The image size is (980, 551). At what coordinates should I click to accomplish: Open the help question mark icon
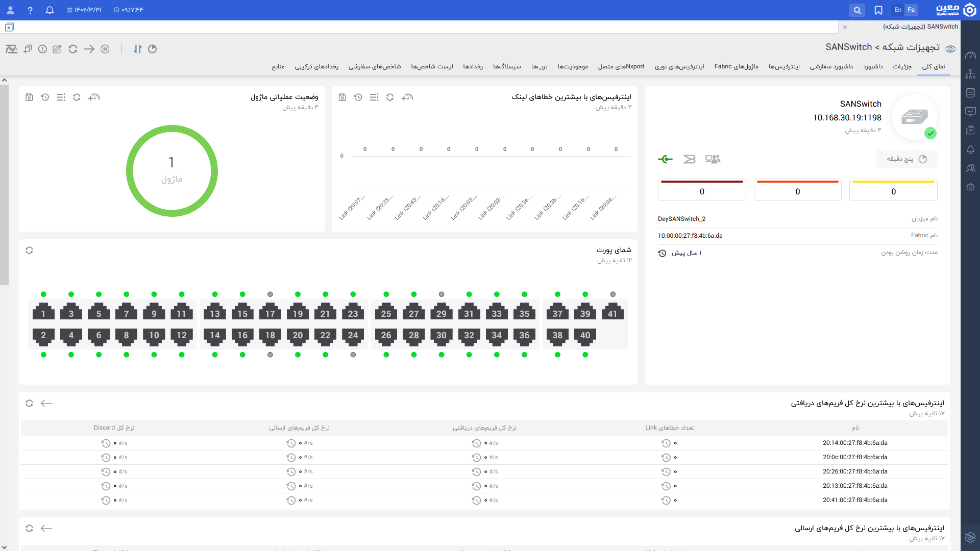(x=30, y=10)
